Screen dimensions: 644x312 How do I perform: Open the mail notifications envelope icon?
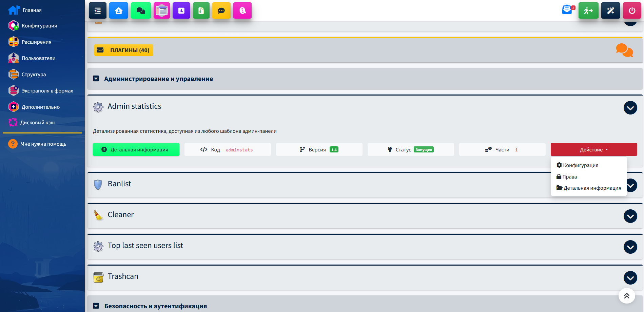coord(567,10)
